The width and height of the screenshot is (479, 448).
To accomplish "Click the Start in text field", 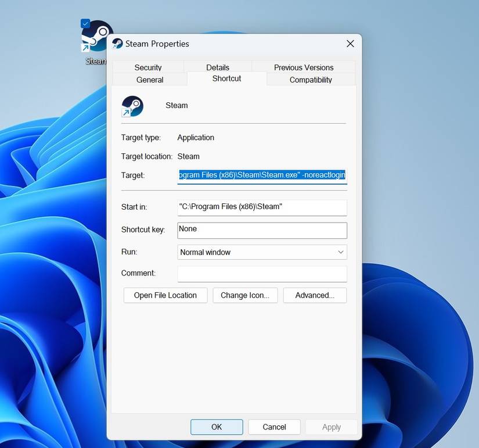I will (262, 207).
